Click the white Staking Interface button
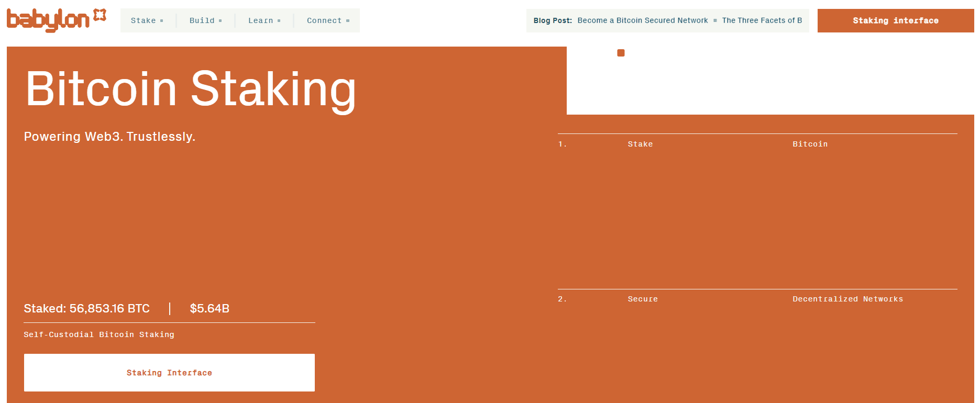Image resolution: width=980 pixels, height=403 pixels. click(x=169, y=373)
